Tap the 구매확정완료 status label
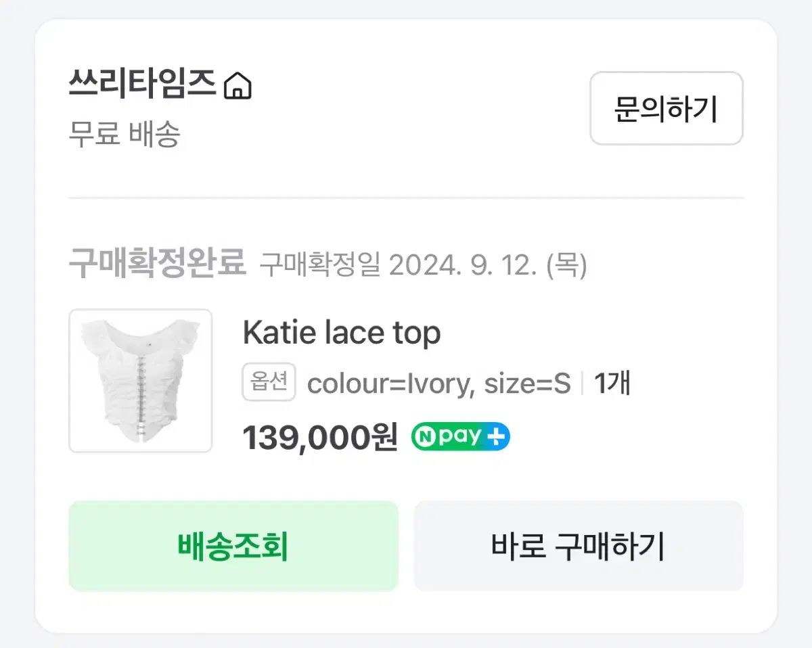812x648 pixels. (x=157, y=263)
